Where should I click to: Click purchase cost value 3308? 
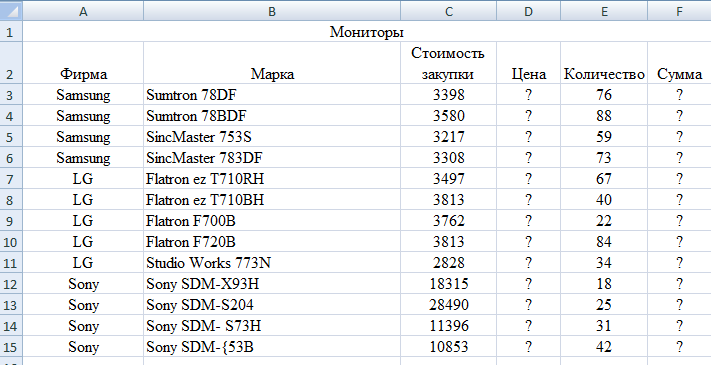[448, 158]
